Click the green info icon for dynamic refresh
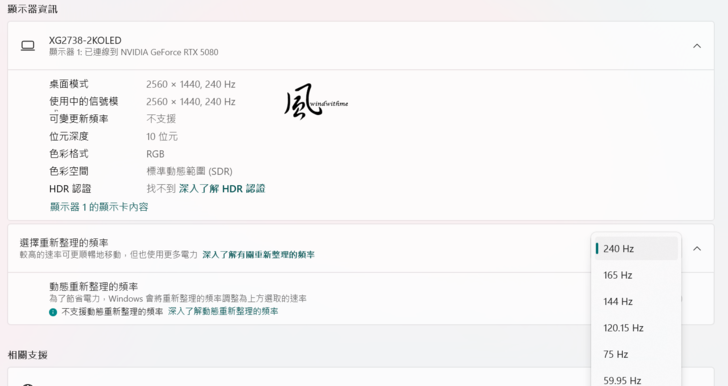 coord(53,312)
